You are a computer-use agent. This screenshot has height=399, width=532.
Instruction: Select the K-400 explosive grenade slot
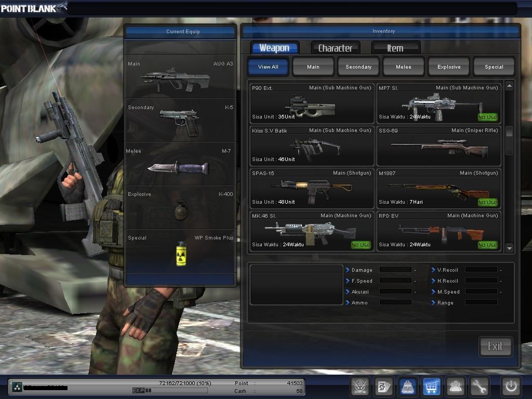tap(180, 207)
